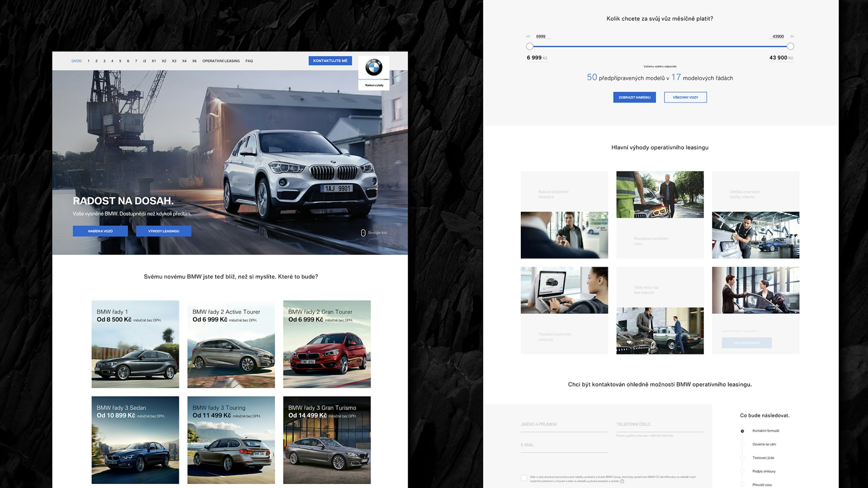Click the Flexibilní podmínky smlouvy benefit tile
This screenshot has width=868, height=488.
(x=564, y=310)
